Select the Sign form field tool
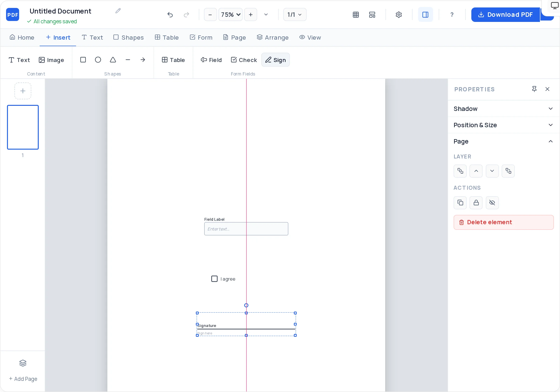Image resolution: width=560 pixels, height=392 pixels. pyautogui.click(x=276, y=60)
